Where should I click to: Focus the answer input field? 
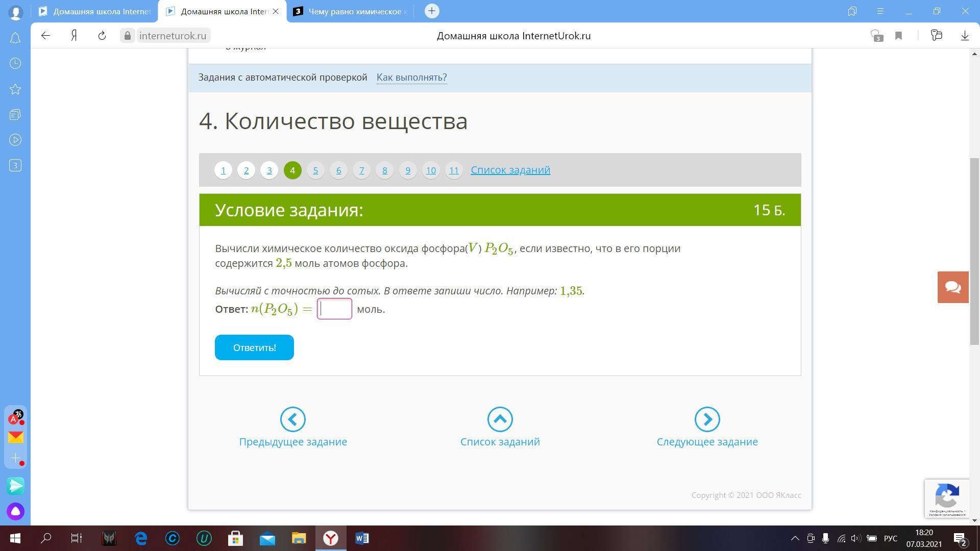[334, 309]
